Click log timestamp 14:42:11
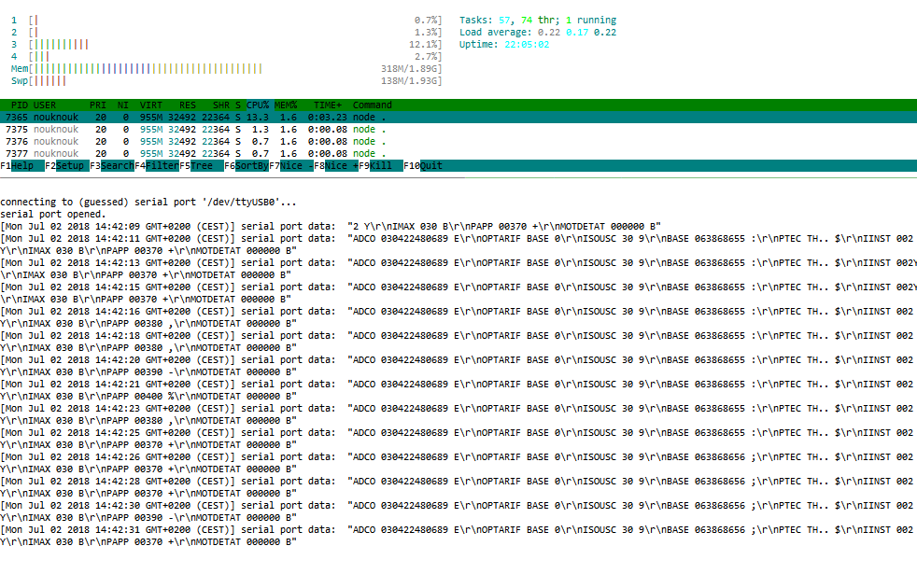Screen dimensions: 917x588 tap(118, 239)
